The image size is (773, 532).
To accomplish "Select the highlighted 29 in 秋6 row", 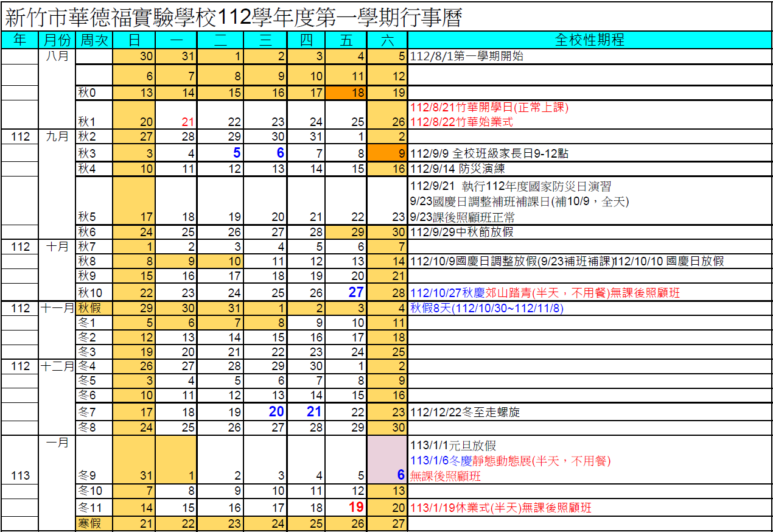I will tap(346, 232).
